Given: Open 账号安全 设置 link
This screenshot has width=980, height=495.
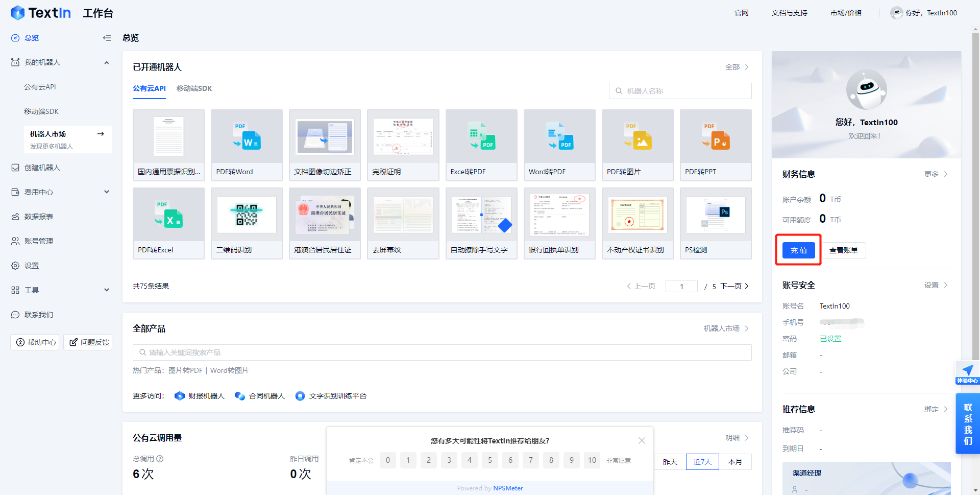Looking at the screenshot, I should 936,285.
